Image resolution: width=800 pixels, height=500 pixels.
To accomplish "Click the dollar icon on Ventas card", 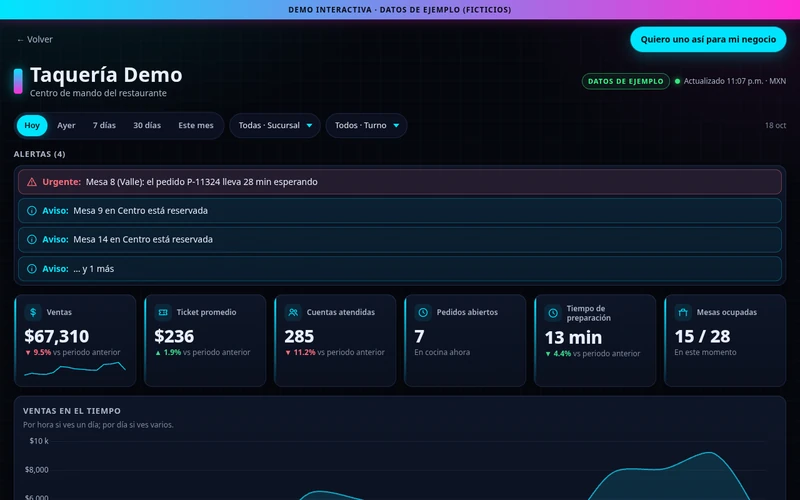I will click(x=33, y=312).
